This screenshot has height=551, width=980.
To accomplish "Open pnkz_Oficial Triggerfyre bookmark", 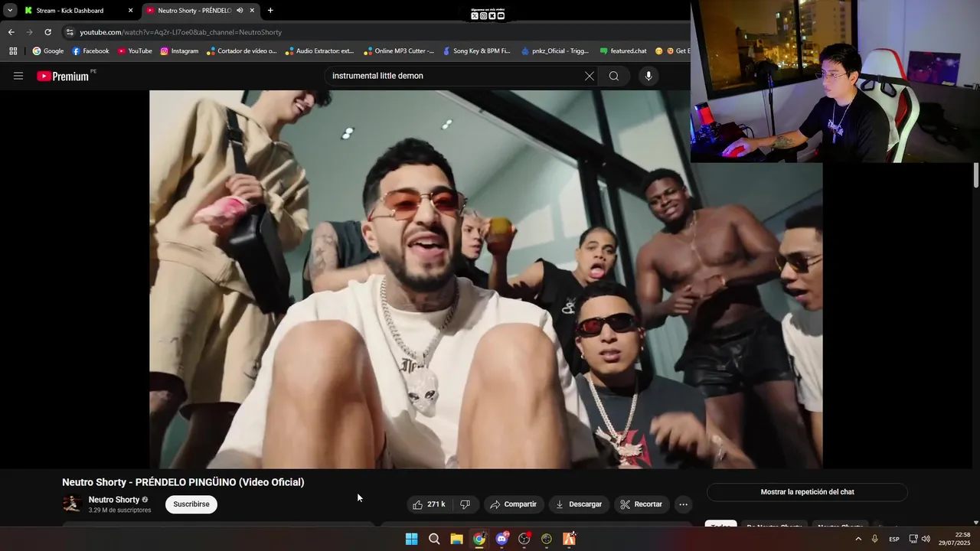I will 555,51.
